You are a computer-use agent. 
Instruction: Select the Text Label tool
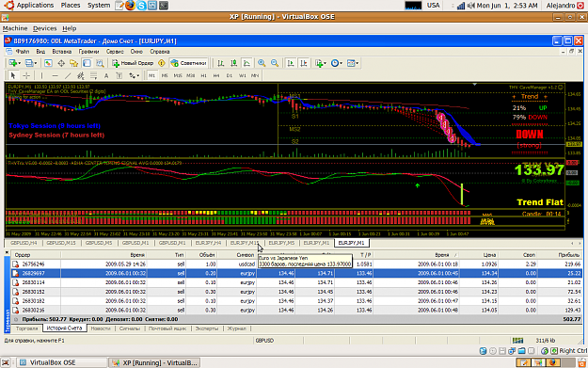coord(119,75)
